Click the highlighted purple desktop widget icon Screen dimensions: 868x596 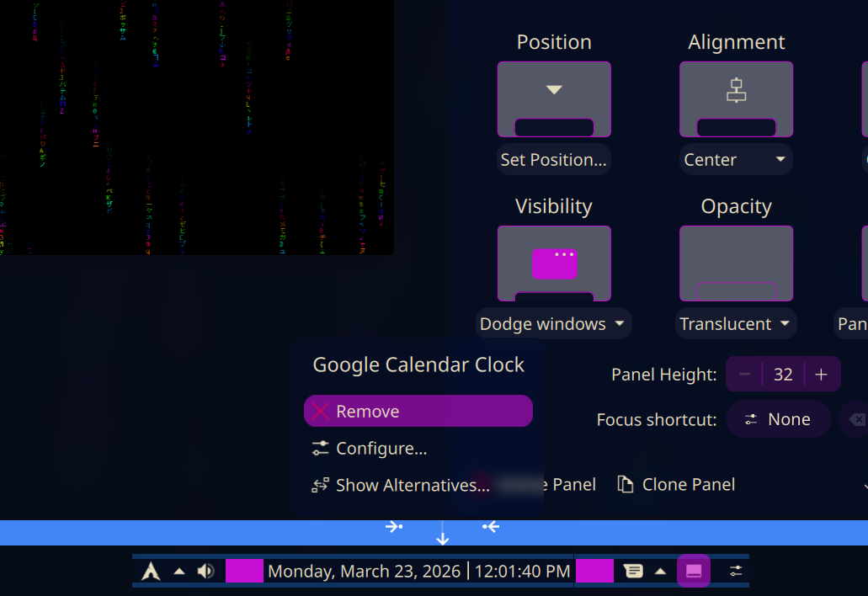point(694,571)
